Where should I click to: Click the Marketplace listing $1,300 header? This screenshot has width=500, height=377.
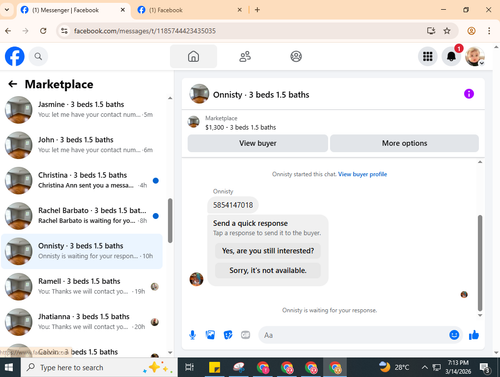tap(240, 127)
